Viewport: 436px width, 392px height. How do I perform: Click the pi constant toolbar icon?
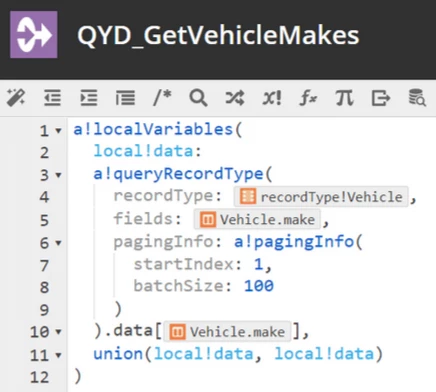click(344, 98)
